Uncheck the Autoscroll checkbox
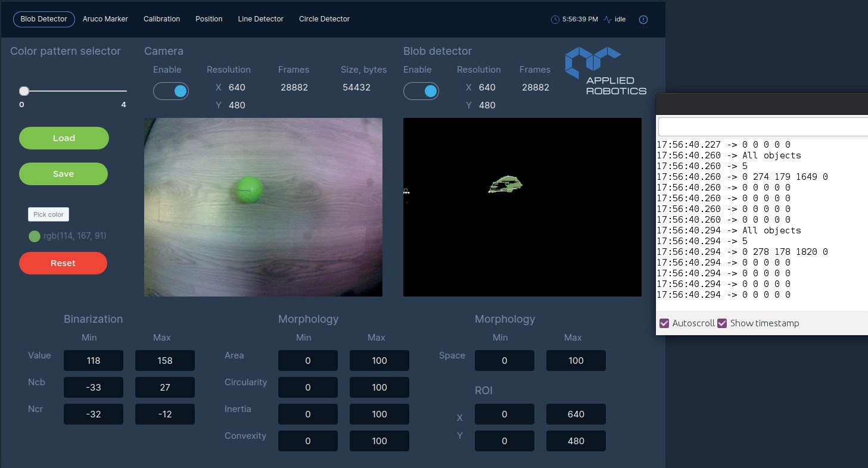The height and width of the screenshot is (468, 868). pyautogui.click(x=664, y=323)
